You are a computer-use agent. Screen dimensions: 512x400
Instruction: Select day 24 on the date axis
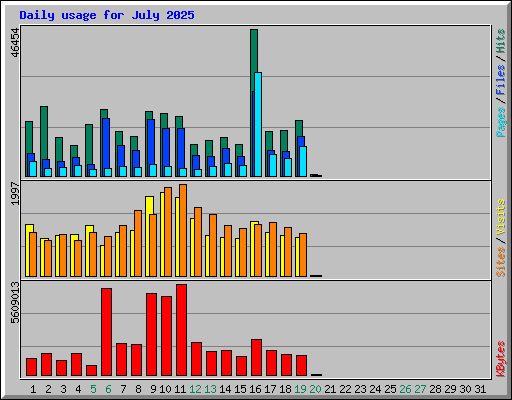click(375, 389)
